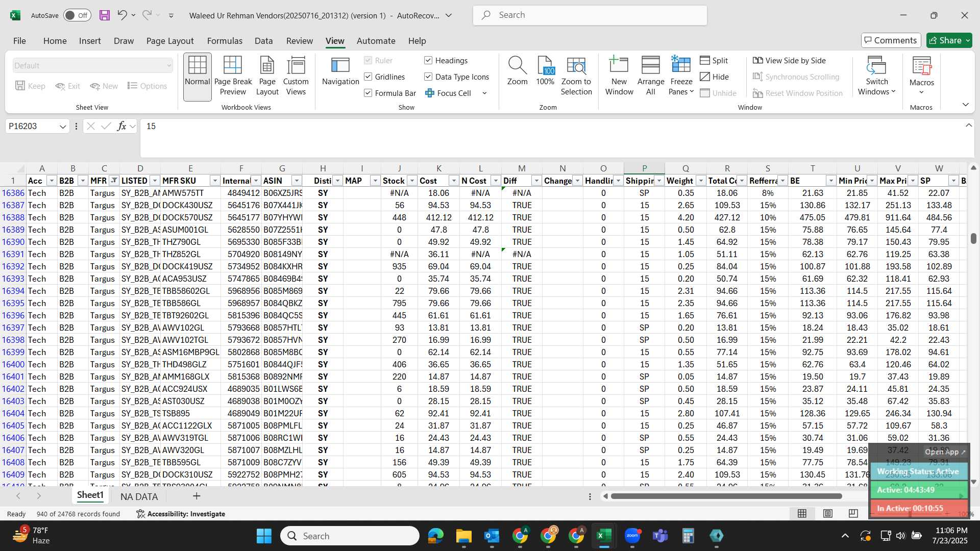Open the Automate tab

[376, 41]
